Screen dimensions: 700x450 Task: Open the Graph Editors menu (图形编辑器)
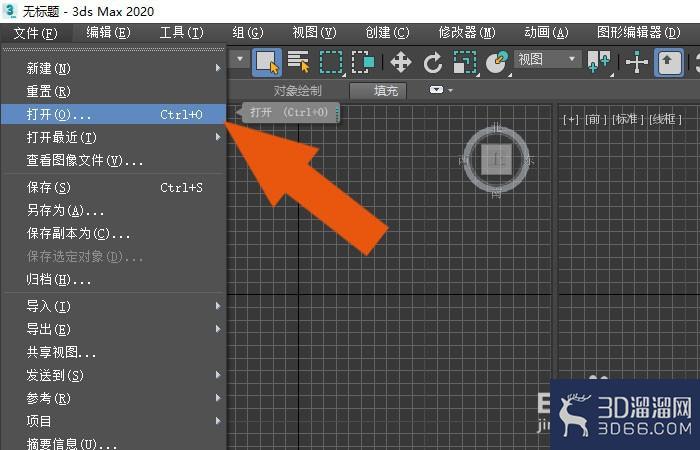[x=638, y=33]
